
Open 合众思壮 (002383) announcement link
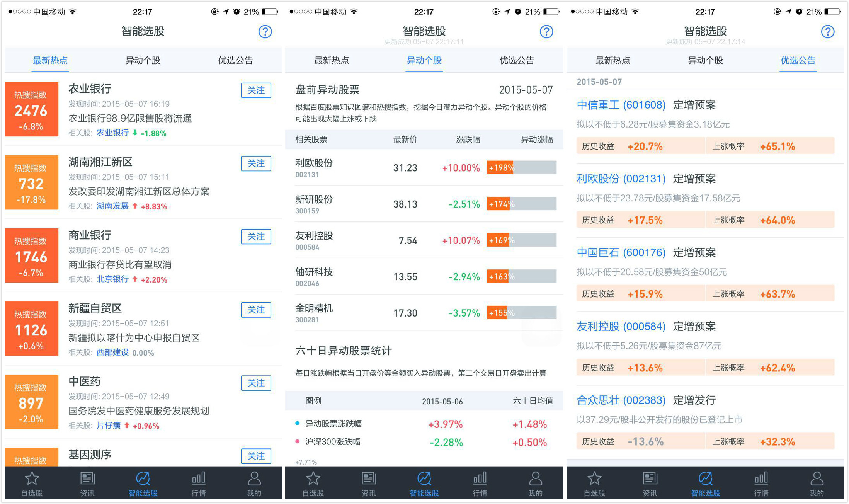[x=621, y=400]
